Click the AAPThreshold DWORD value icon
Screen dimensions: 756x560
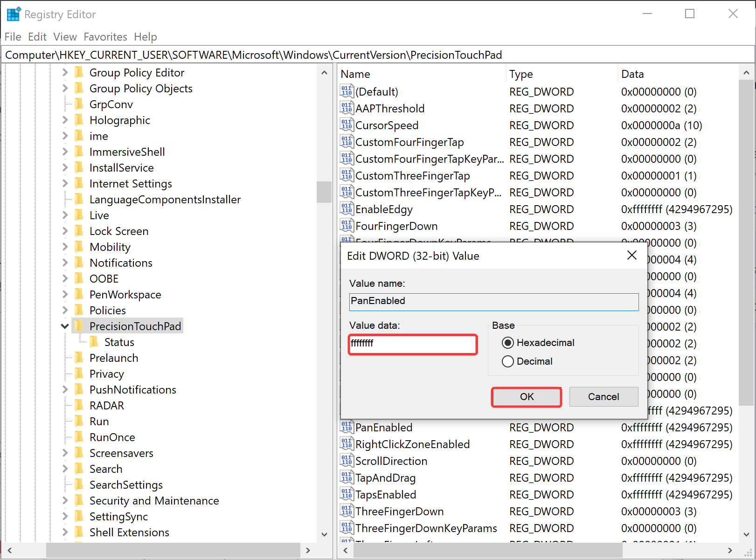(347, 108)
